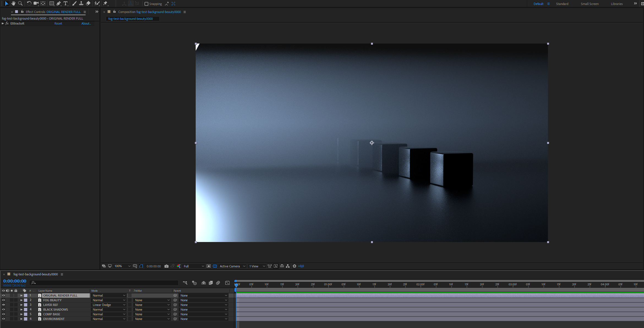Select the Eraser tool
644x328 pixels.
pos(88,3)
